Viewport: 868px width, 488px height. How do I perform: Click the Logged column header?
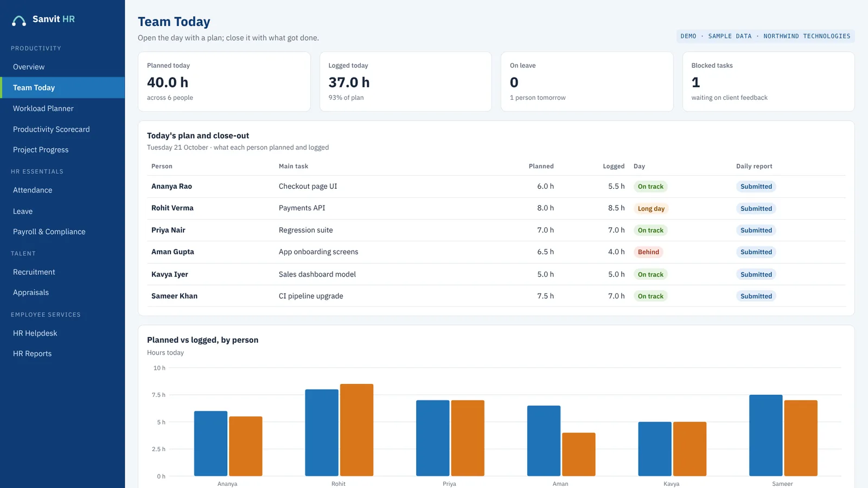click(x=614, y=166)
